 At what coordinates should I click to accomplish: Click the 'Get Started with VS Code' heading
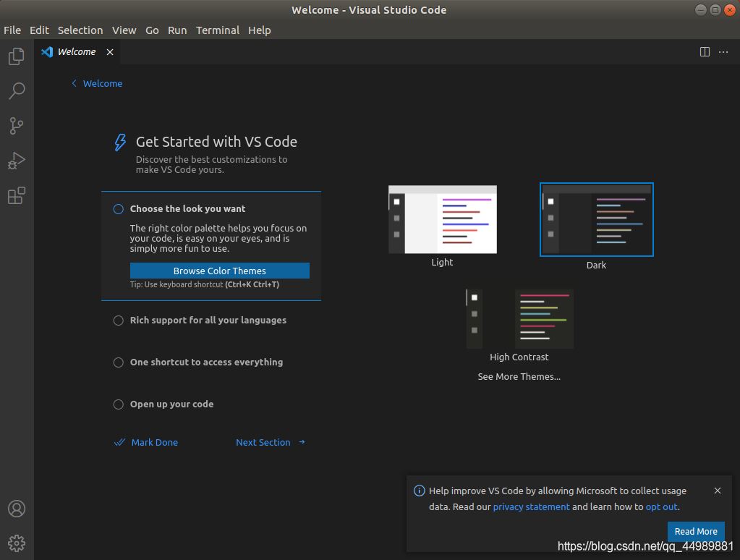[x=216, y=142]
